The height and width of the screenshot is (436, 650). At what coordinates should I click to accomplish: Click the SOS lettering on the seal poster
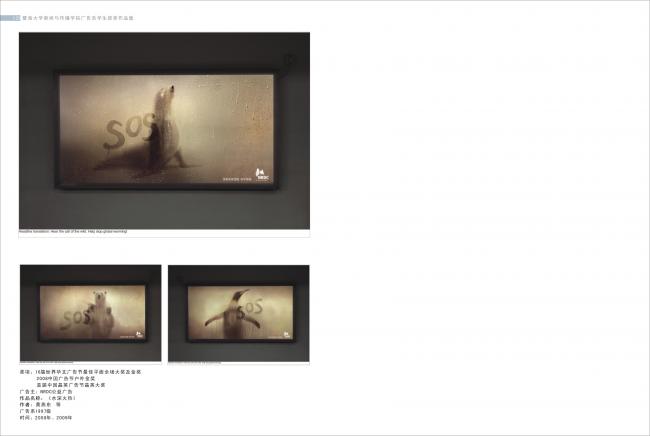128,131
